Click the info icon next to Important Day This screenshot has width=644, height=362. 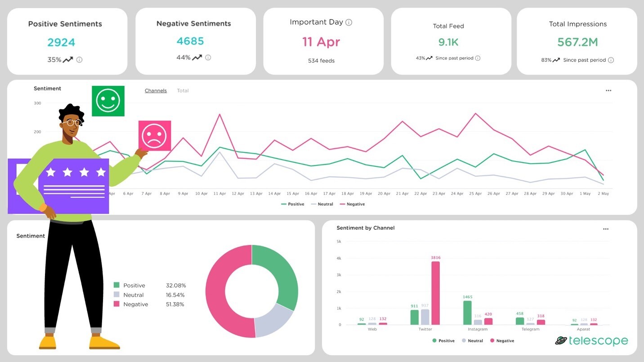(349, 22)
